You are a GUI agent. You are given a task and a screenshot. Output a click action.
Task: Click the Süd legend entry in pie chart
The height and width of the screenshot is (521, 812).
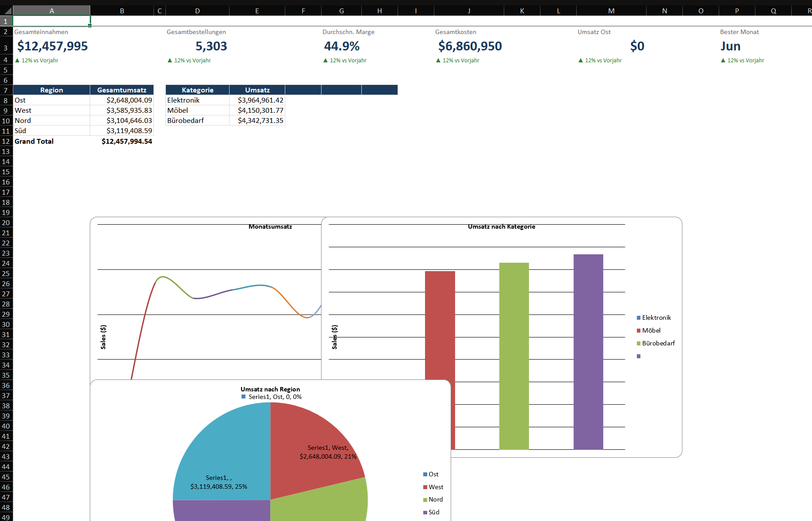coord(431,512)
